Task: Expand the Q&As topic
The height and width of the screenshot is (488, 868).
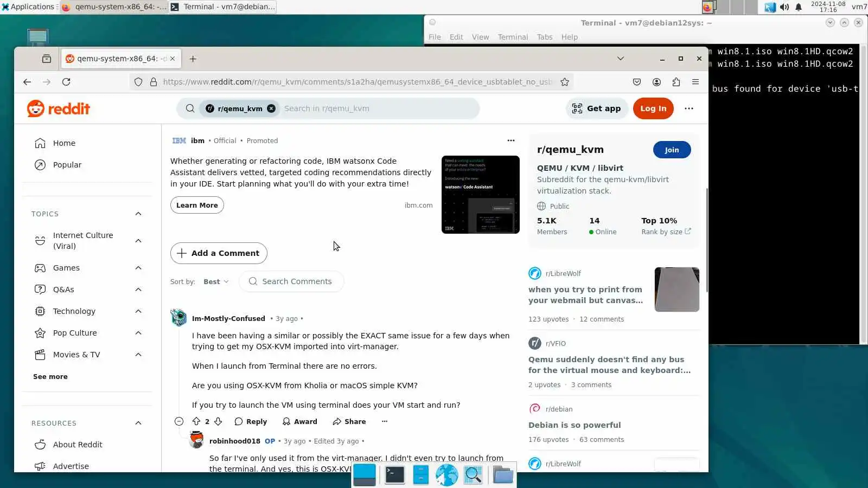Action: click(138, 290)
